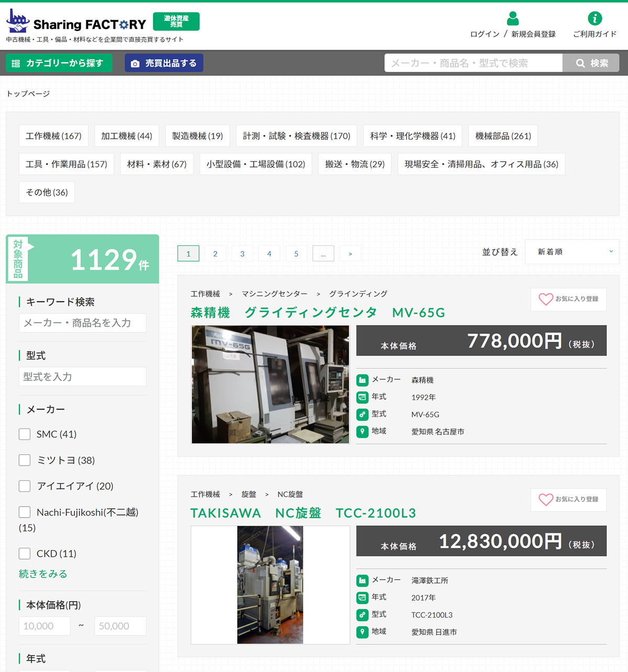Screen dimensions: 628x672
Task: Select the 工作機械 (167) category
Action: 53,136
